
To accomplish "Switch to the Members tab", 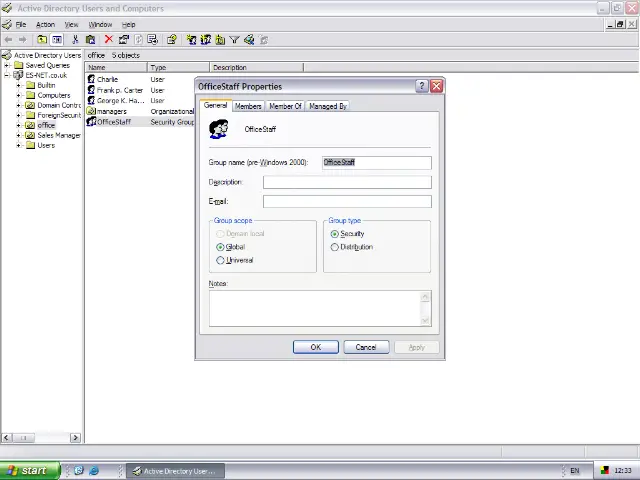I will tap(248, 106).
